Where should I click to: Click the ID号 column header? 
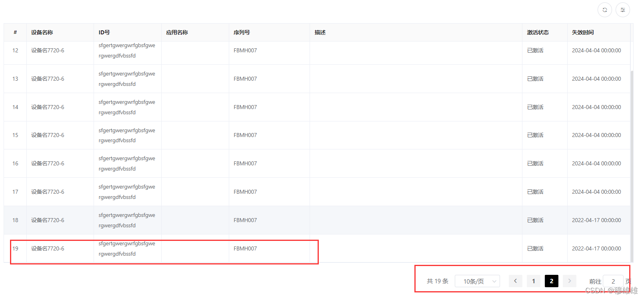[104, 32]
